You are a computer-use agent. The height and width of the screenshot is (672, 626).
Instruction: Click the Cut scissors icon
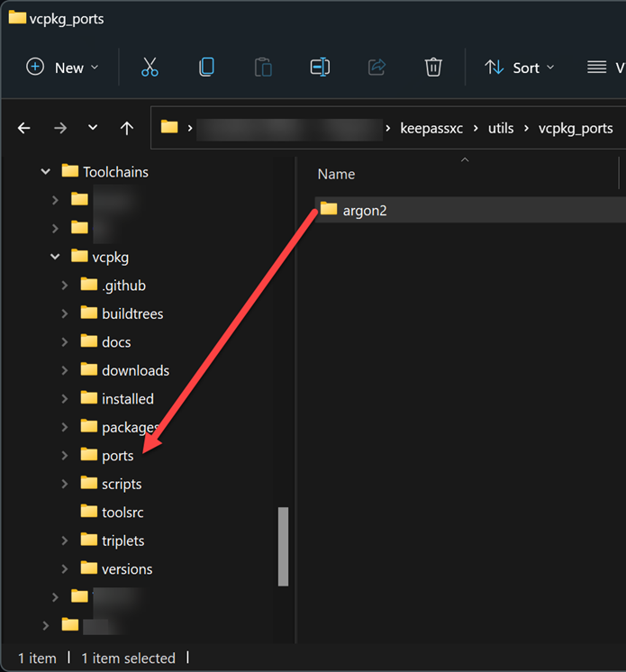(x=150, y=68)
